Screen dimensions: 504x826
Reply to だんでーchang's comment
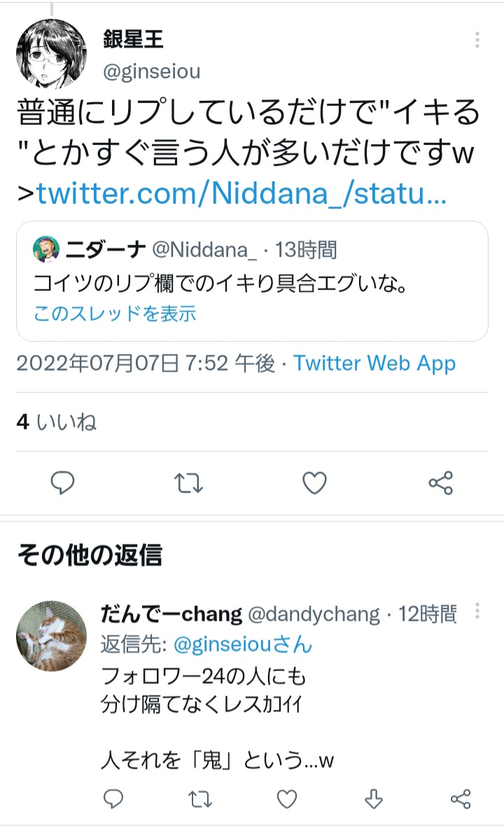click(113, 799)
